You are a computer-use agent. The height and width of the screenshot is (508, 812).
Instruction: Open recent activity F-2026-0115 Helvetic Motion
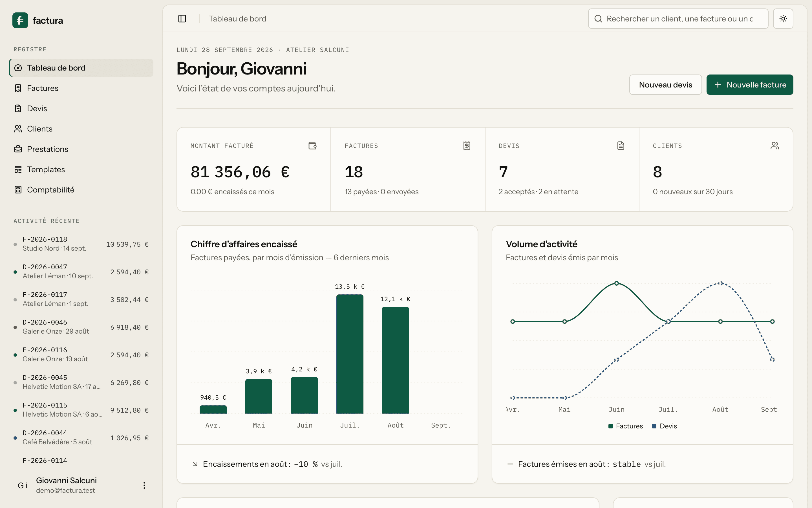(81, 410)
